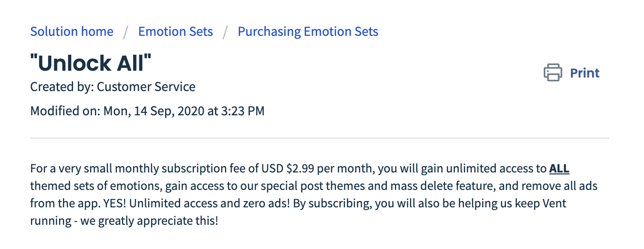Click the "Modified on" date line

tap(147, 111)
